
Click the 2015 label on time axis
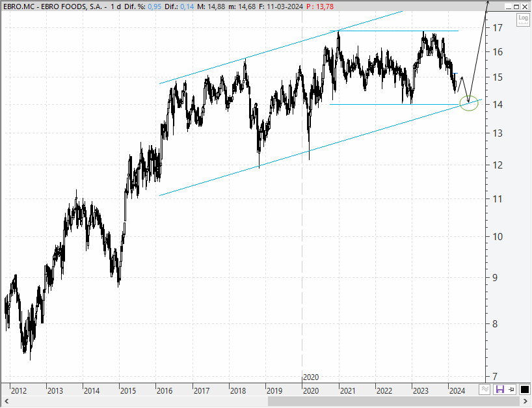[128, 390]
